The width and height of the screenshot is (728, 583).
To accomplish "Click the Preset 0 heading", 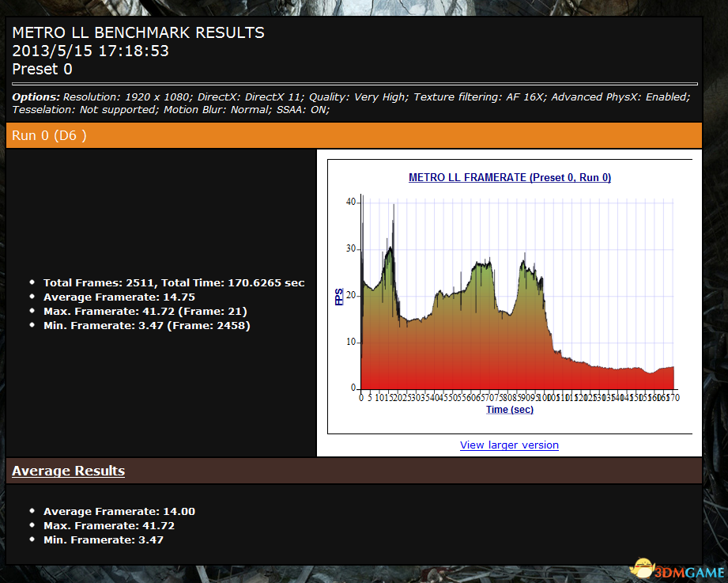I will click(42, 69).
